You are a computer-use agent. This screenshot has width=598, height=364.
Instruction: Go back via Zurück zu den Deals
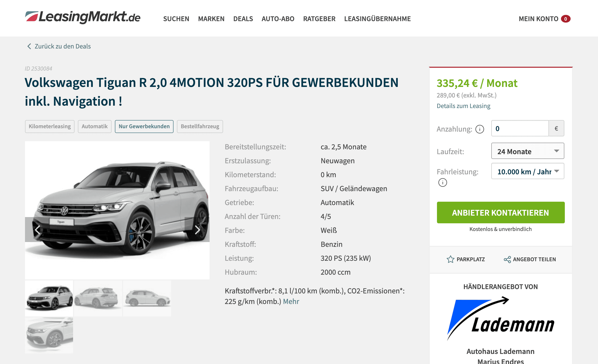59,46
